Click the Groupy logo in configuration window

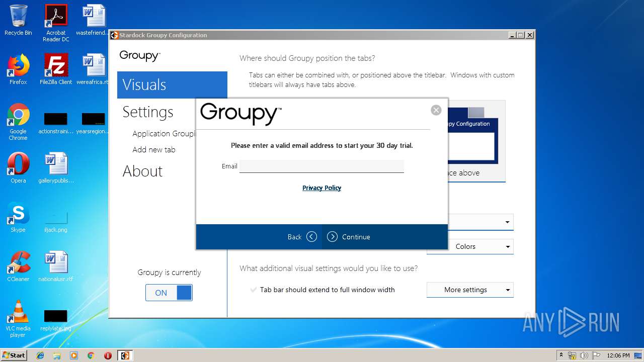140,55
